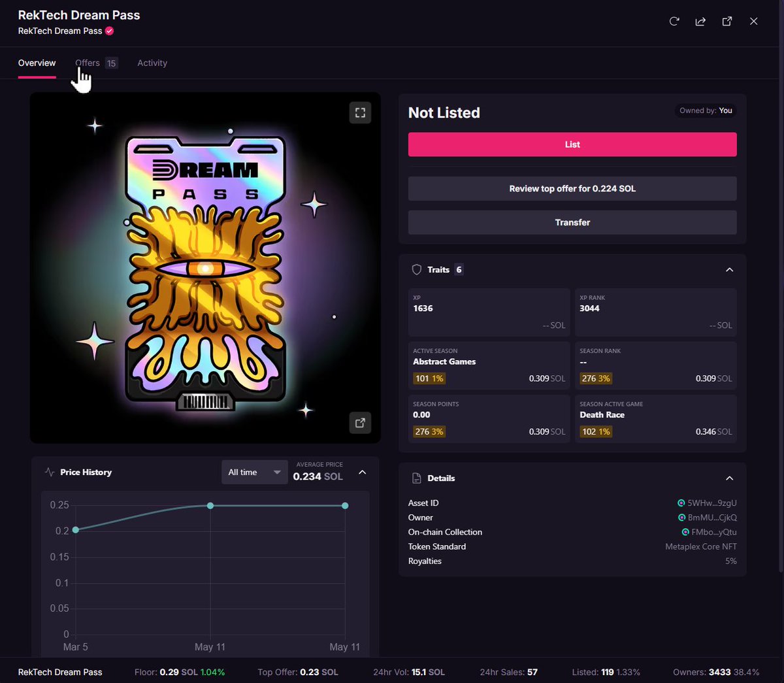Click the 24hr Sales 57 stat

pos(509,672)
